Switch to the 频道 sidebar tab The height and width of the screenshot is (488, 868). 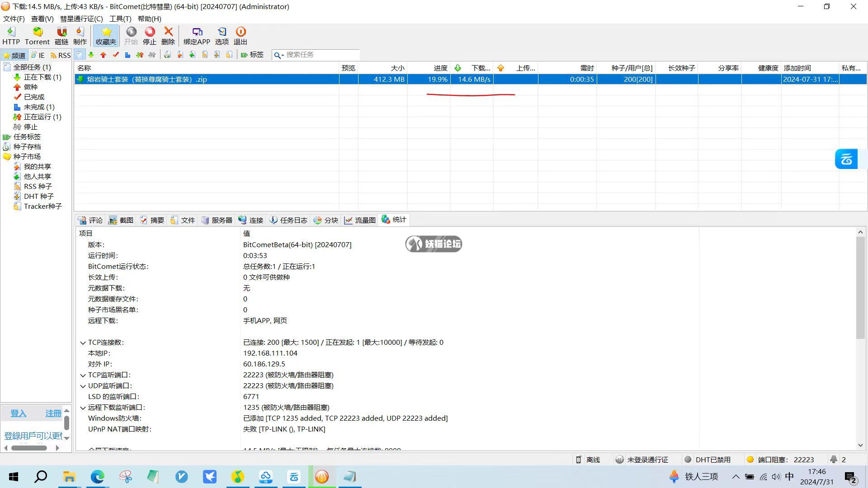[14, 55]
